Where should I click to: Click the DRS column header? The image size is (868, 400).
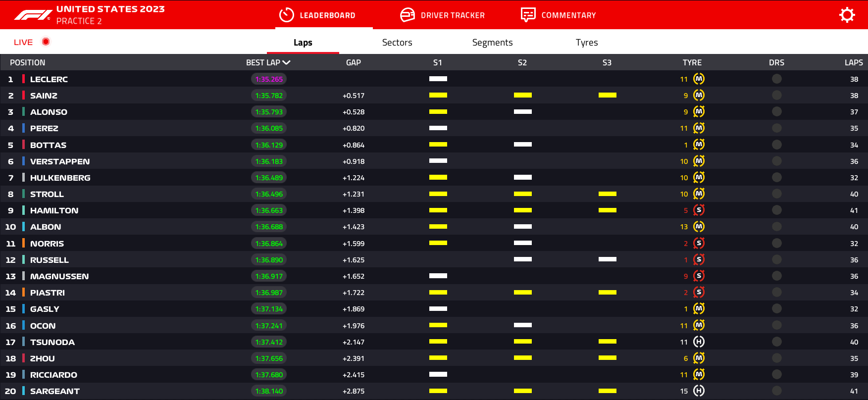point(776,62)
